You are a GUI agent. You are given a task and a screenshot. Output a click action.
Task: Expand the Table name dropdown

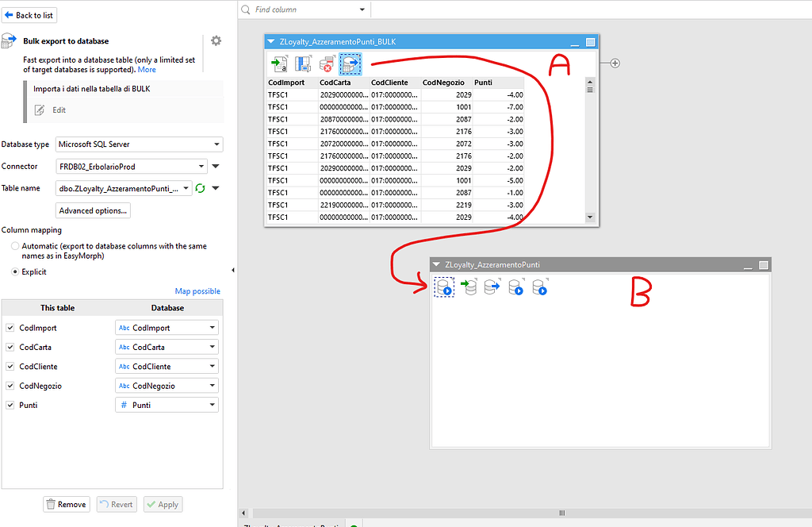tap(184, 189)
